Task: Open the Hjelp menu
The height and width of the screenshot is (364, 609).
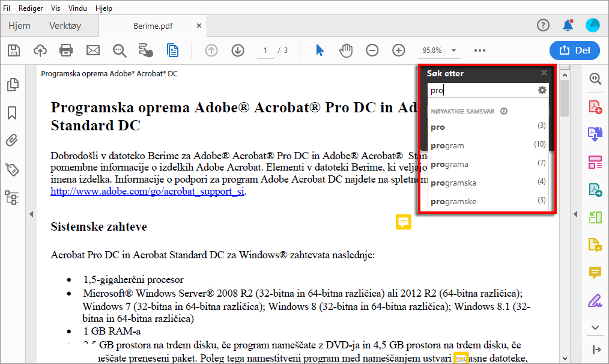Action: coord(104,8)
